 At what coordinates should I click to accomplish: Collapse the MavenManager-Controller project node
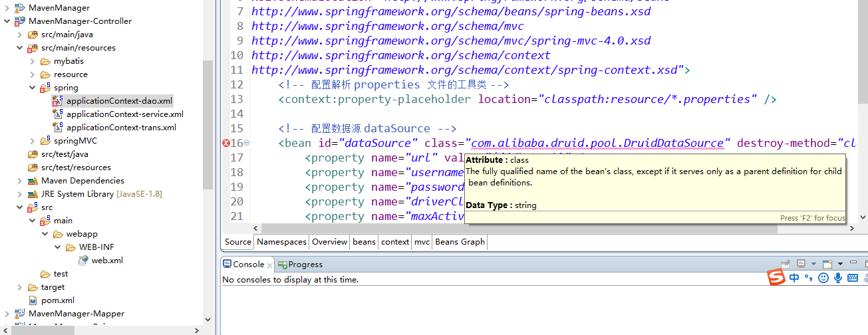[7, 21]
